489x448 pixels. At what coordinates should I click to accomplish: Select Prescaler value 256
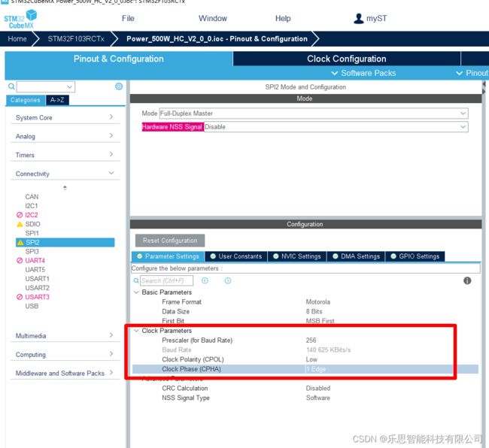tap(311, 341)
